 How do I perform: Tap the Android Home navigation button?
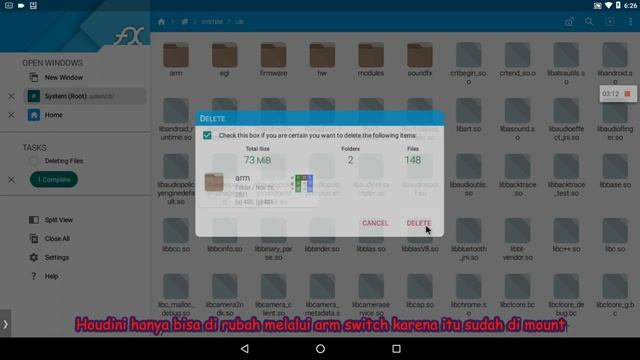320,349
